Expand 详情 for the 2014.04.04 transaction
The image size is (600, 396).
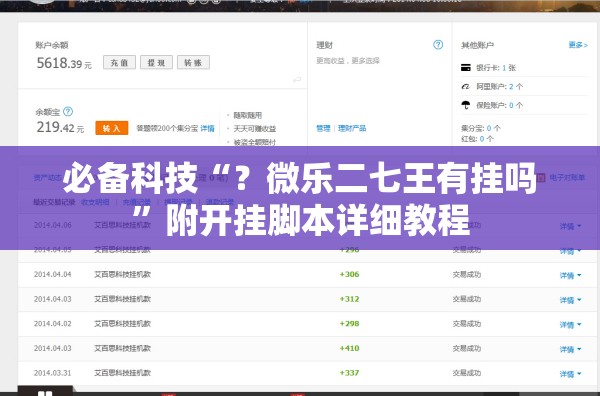tap(570, 275)
